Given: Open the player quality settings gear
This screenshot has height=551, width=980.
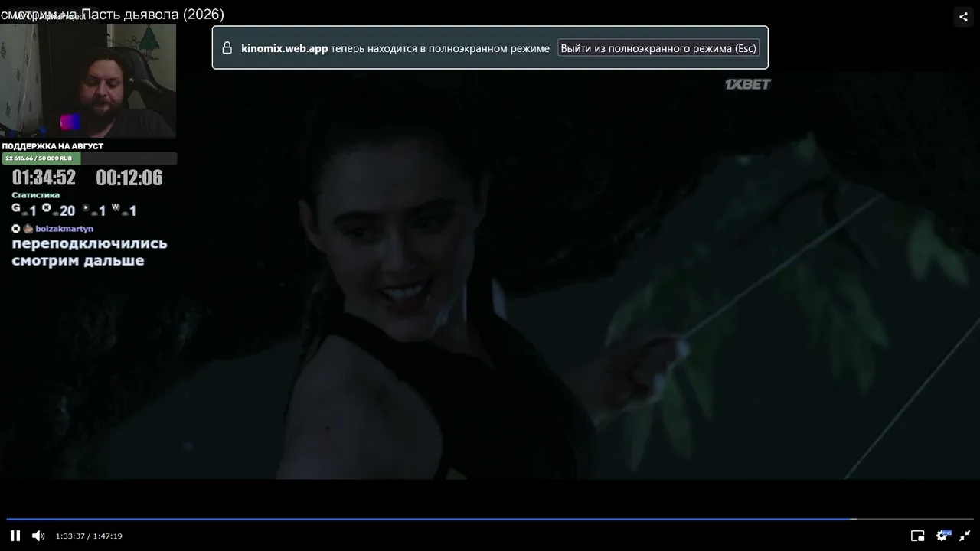Looking at the screenshot, I should (x=942, y=536).
